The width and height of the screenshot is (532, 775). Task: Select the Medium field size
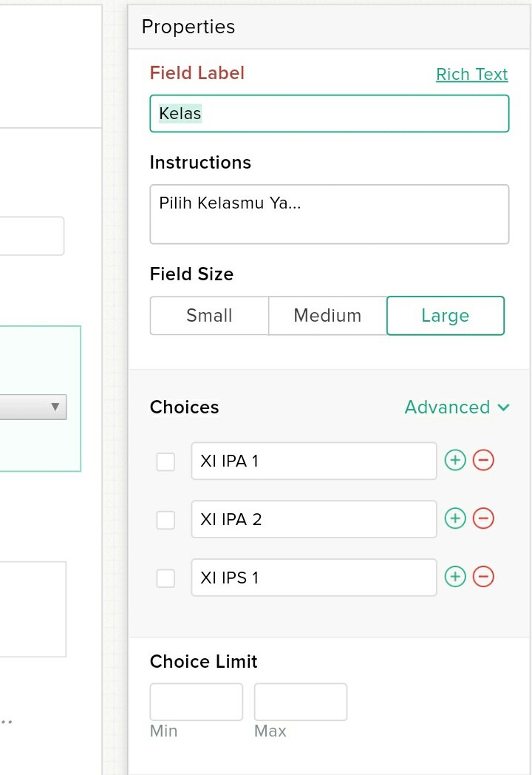pyautogui.click(x=327, y=316)
